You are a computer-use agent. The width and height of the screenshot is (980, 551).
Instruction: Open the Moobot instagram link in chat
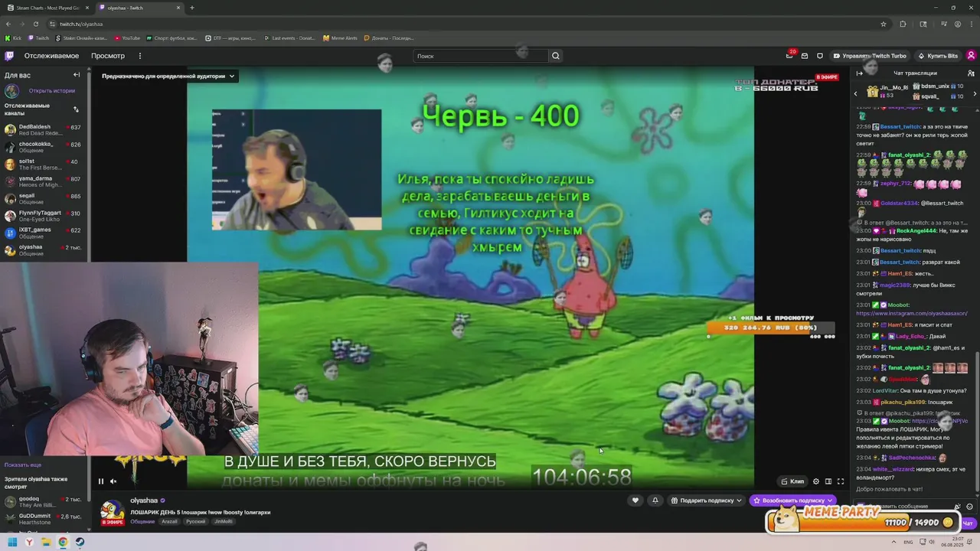911,314
